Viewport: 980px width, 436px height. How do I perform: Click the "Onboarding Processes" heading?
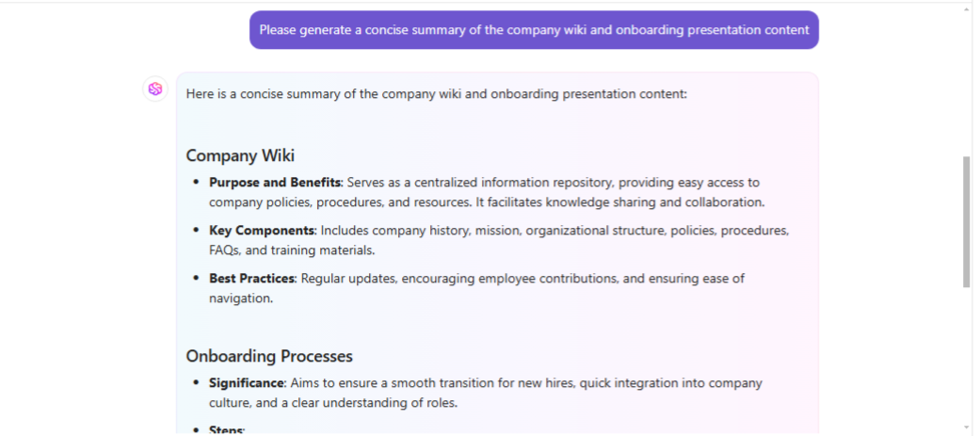(269, 356)
